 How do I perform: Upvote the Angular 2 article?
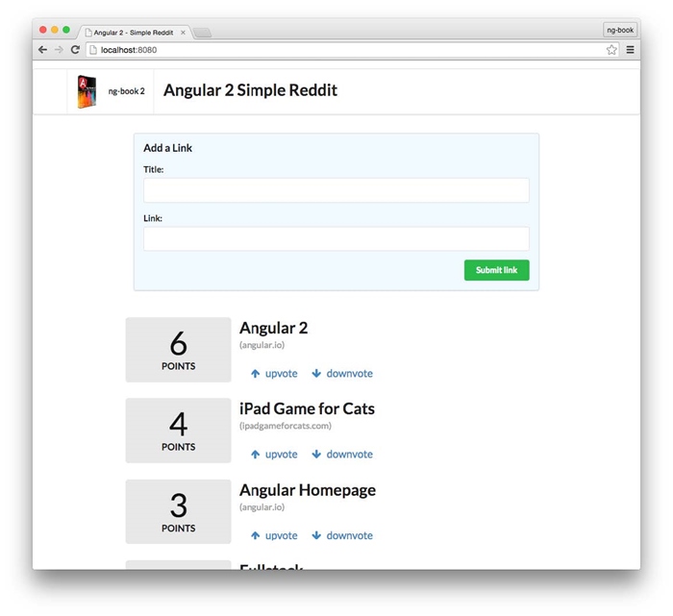(x=274, y=374)
